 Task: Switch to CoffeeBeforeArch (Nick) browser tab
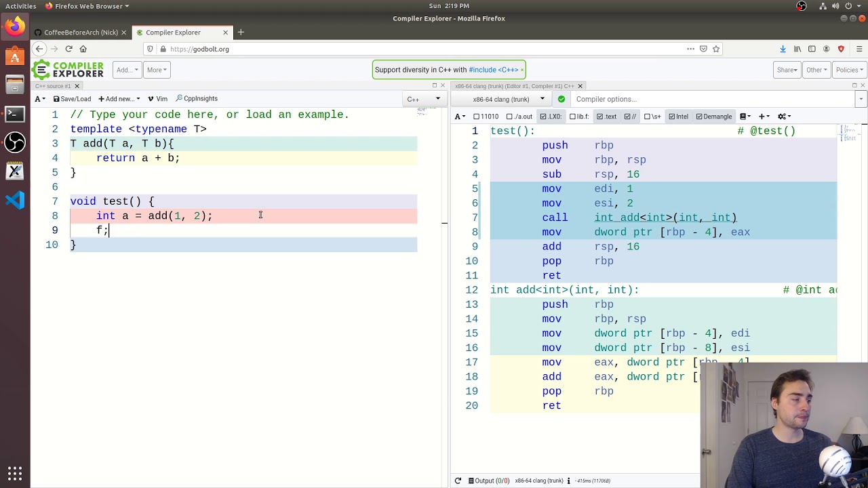click(x=81, y=32)
